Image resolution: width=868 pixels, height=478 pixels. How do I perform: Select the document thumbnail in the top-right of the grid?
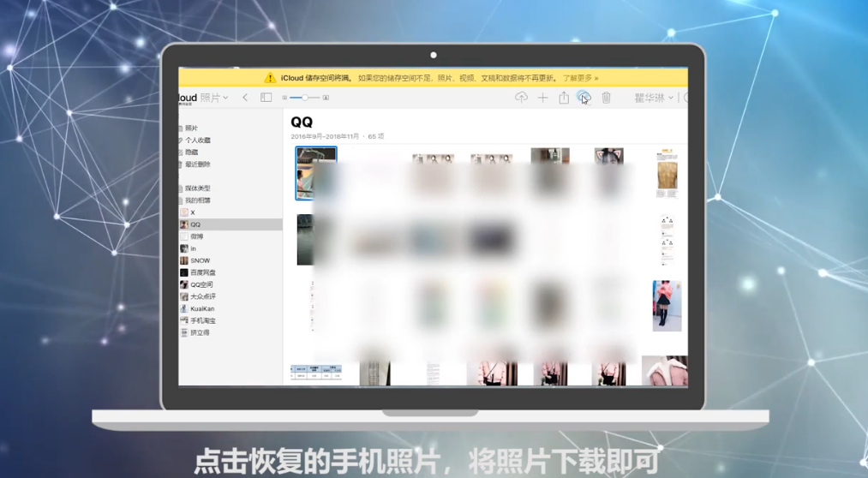point(667,173)
